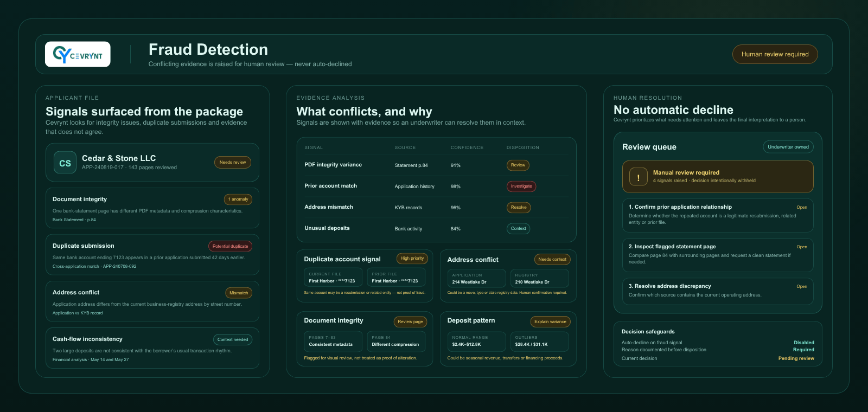Click Review disposition for PDF integrity variance
This screenshot has width=868, height=412.
518,165
